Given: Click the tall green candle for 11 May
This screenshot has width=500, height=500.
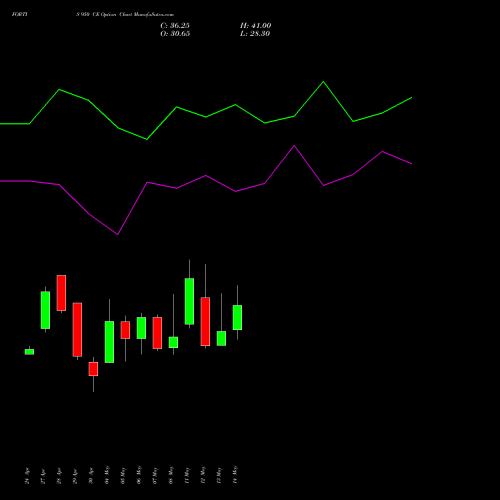Looking at the screenshot, I should (x=189, y=301).
